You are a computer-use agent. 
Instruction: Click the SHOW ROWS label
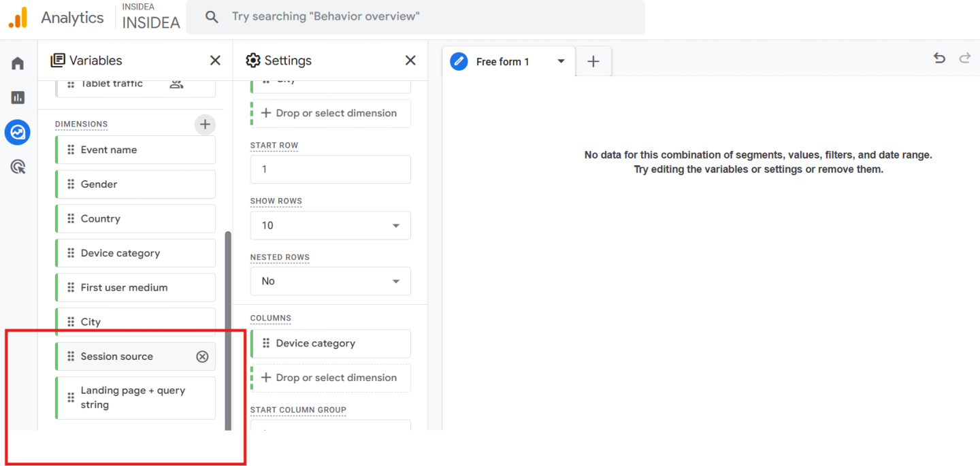(x=276, y=201)
